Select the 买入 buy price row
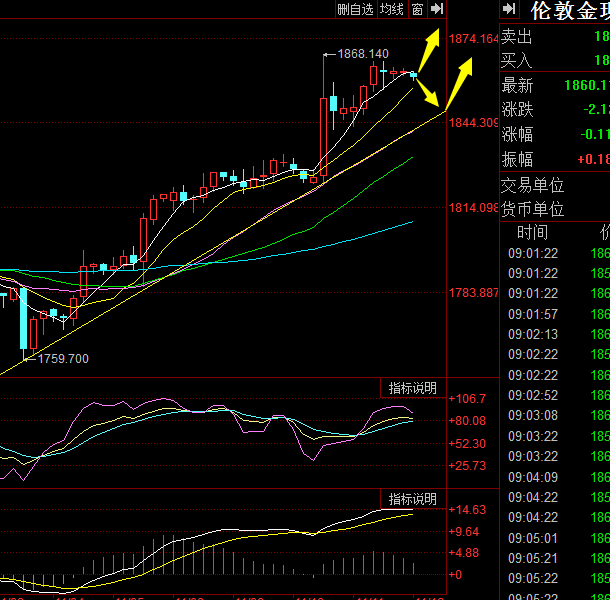The width and height of the screenshot is (610, 600). pyautogui.click(x=554, y=61)
